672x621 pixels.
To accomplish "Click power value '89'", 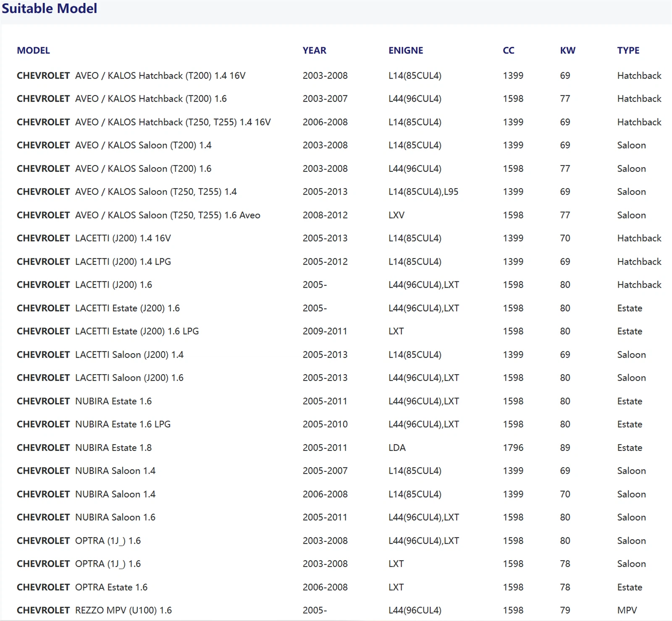I will pyautogui.click(x=565, y=448).
